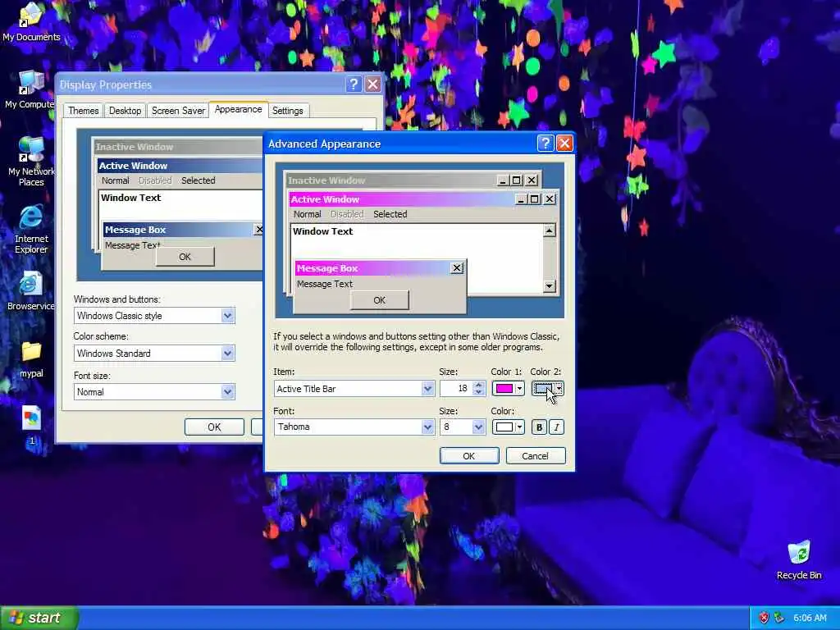Click the red security shield tray icon
This screenshot has height=630, width=840.
764,618
